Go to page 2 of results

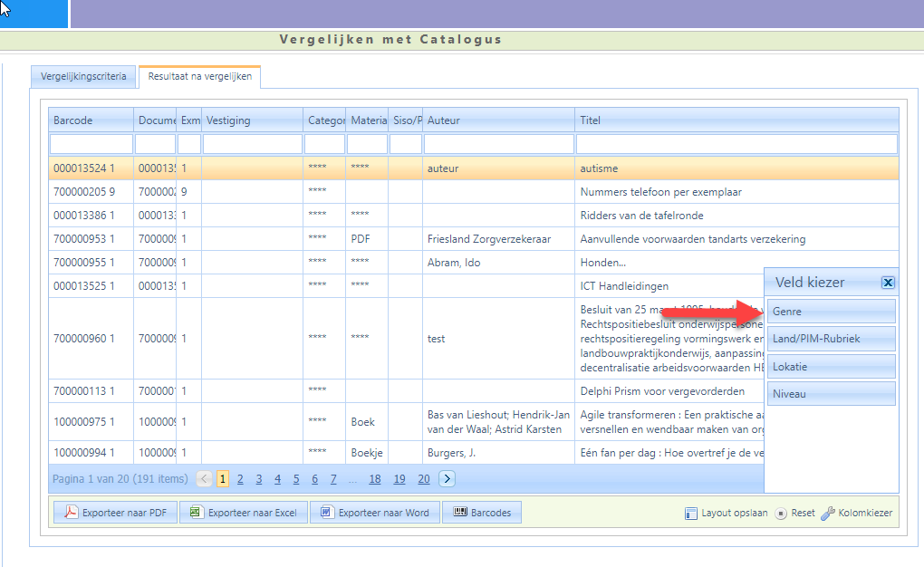click(x=241, y=479)
